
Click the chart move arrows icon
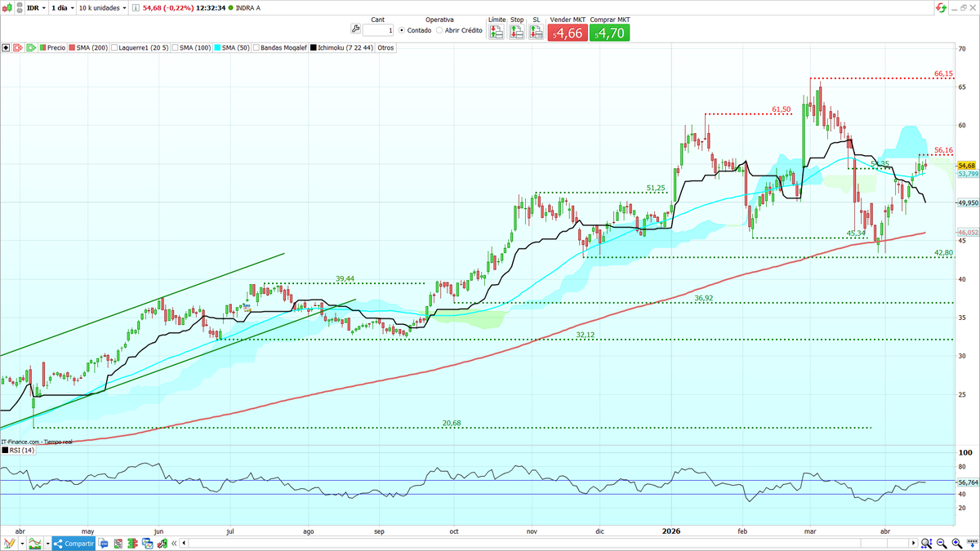coord(972,543)
